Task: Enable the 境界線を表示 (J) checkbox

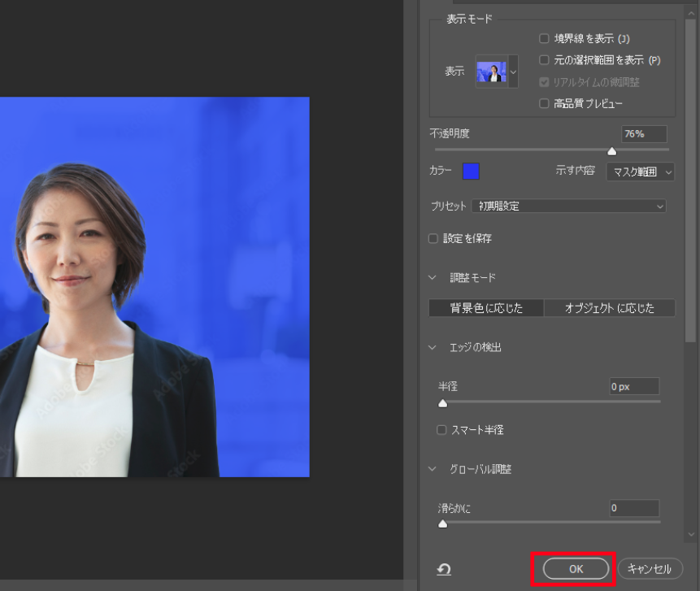Action: pos(544,39)
